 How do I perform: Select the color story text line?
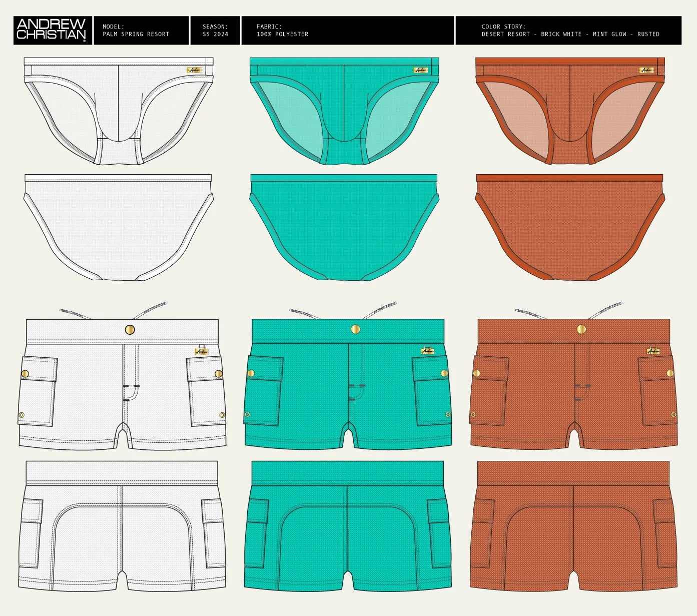click(570, 34)
